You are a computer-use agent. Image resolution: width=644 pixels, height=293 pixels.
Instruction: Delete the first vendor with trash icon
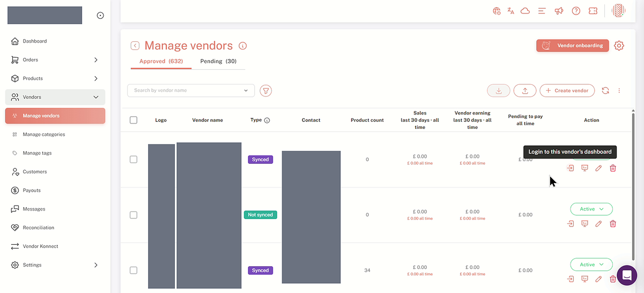click(x=613, y=168)
